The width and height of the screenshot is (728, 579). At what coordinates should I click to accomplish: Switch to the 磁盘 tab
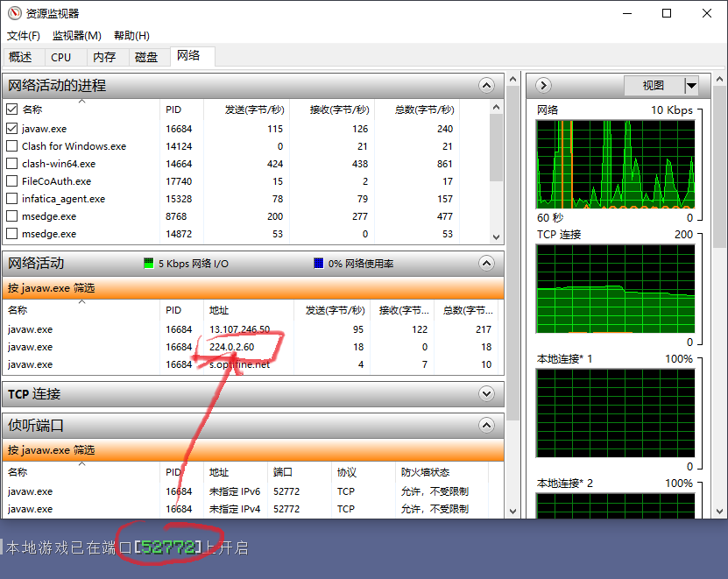(x=146, y=57)
